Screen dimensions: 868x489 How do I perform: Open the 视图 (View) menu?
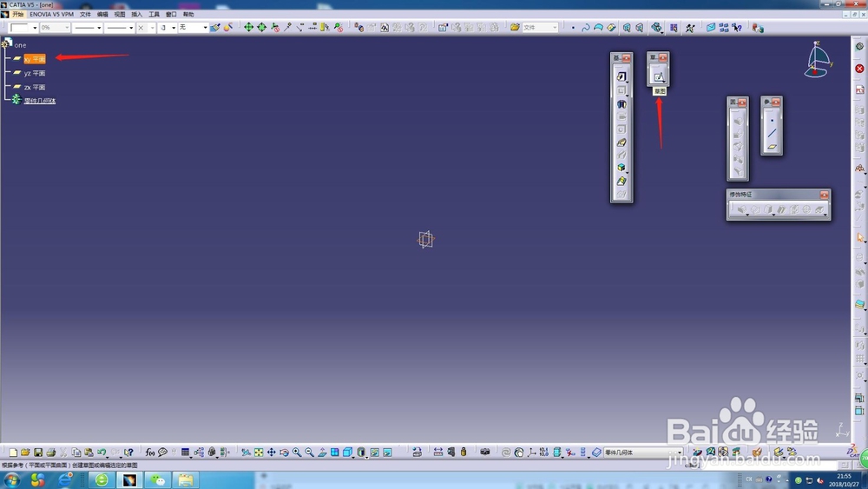tap(120, 15)
